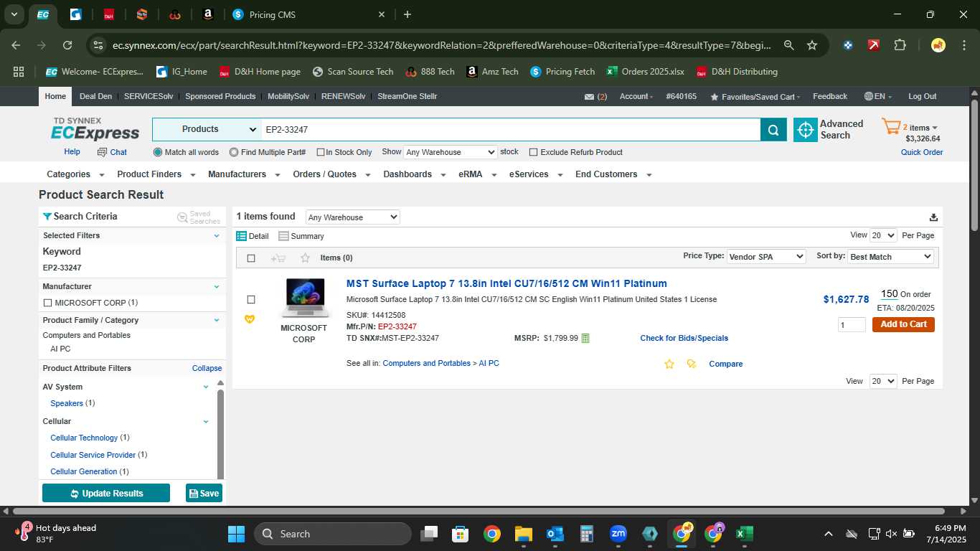This screenshot has width=980, height=551.
Task: Click the Surface Laptop product thumbnail
Action: tap(304, 298)
